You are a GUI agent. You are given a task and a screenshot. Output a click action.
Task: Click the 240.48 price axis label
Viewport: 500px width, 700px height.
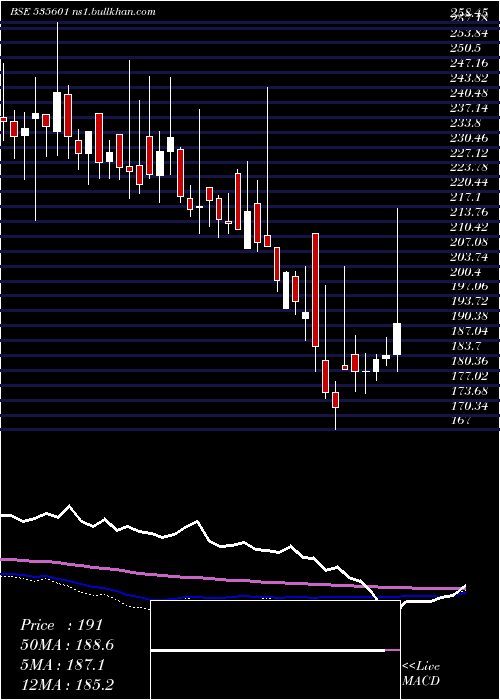tap(468, 93)
